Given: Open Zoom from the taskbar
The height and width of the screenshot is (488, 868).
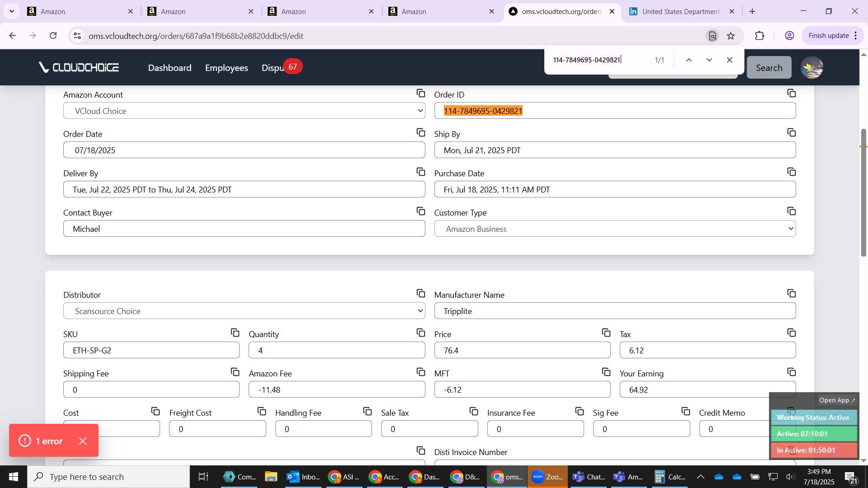Looking at the screenshot, I should click(x=547, y=477).
